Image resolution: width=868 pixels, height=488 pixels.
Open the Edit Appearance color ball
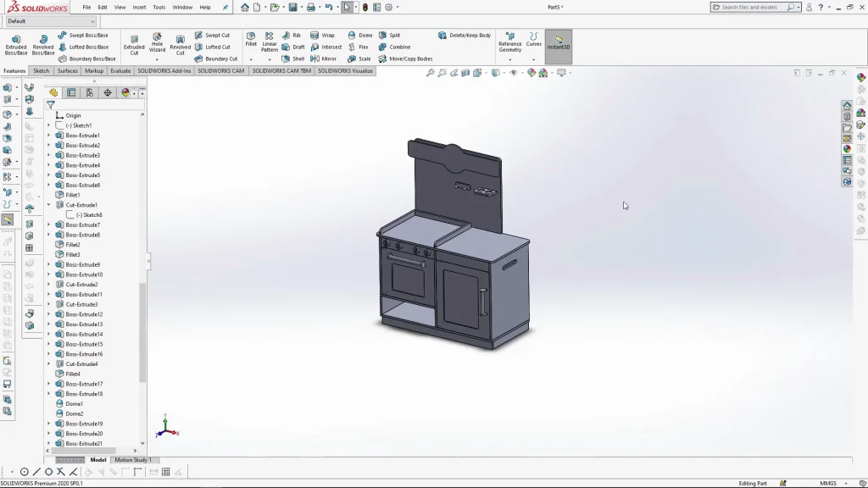click(531, 73)
